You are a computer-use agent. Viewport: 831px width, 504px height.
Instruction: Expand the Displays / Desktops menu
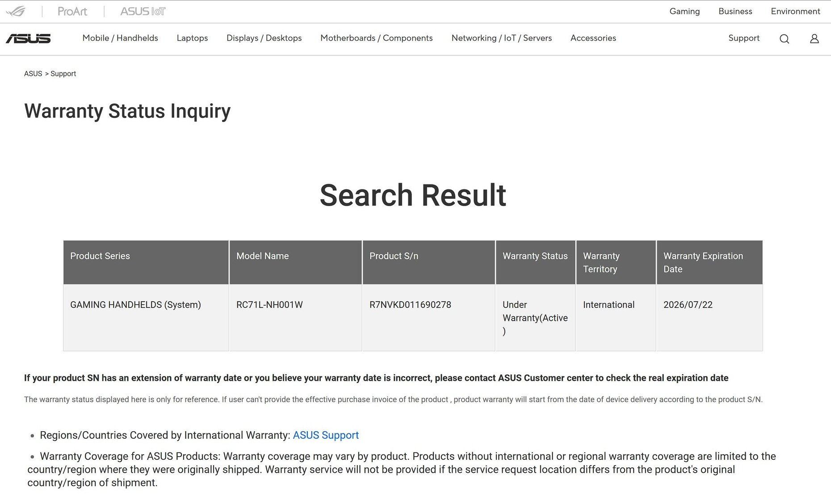[x=264, y=38]
